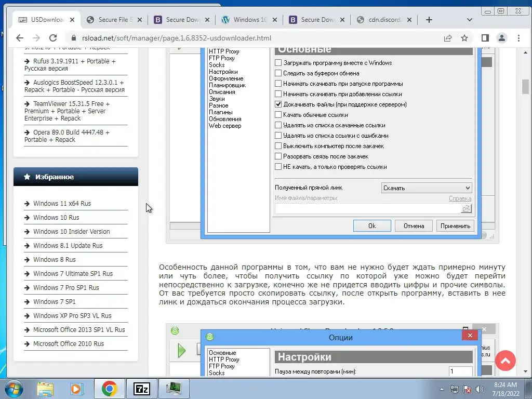Screen dimensions: 532x399
Task: Open 'Opera 89.0 Build 4447.48' link
Action: click(67, 136)
